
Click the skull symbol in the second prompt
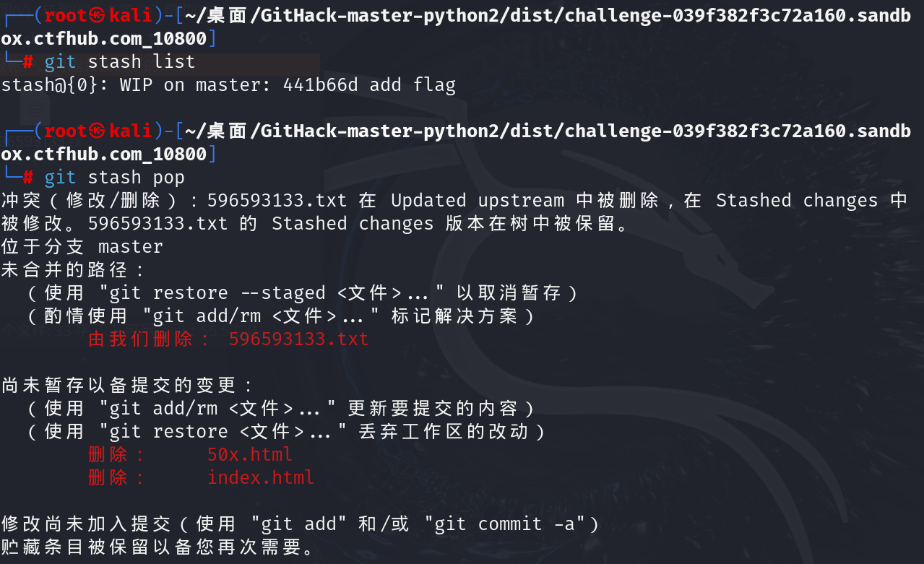tap(98, 131)
